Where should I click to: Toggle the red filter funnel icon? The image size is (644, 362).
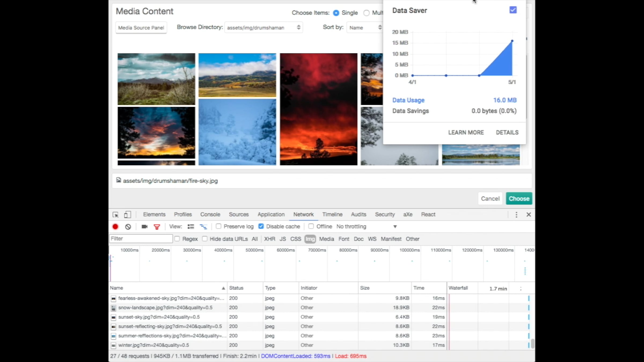[x=157, y=227]
